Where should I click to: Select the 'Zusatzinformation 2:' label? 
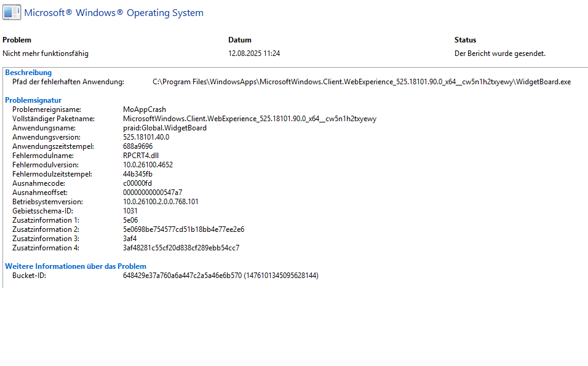[x=46, y=229]
